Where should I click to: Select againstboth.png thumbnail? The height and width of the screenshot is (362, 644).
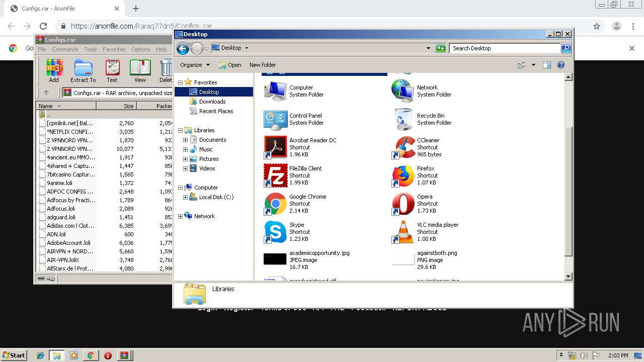click(404, 259)
